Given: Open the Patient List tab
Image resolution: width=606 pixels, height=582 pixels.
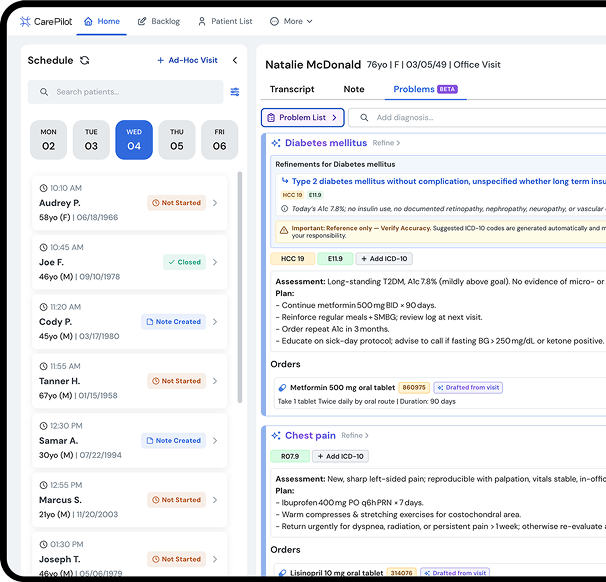Looking at the screenshot, I should point(225,21).
